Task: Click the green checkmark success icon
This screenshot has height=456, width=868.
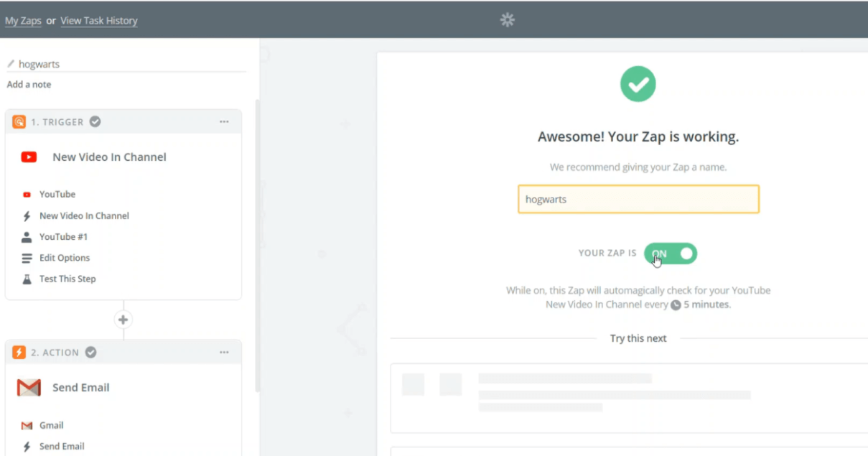Action: 638,83
